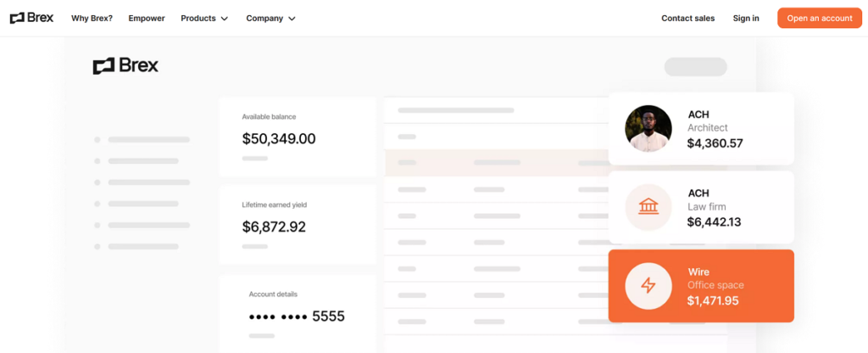The height and width of the screenshot is (353, 868).
Task: Open the ACH Law firm payment card
Action: click(701, 207)
